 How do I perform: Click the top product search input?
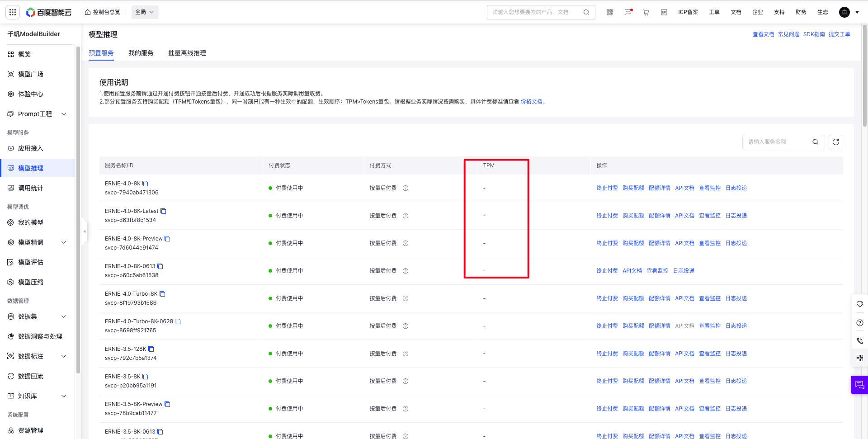coord(541,12)
